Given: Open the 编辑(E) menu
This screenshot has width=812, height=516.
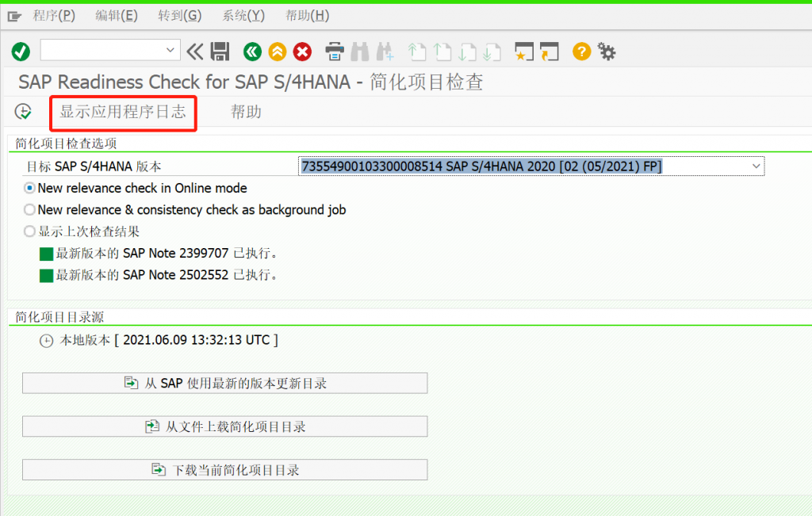Looking at the screenshot, I should click(117, 16).
